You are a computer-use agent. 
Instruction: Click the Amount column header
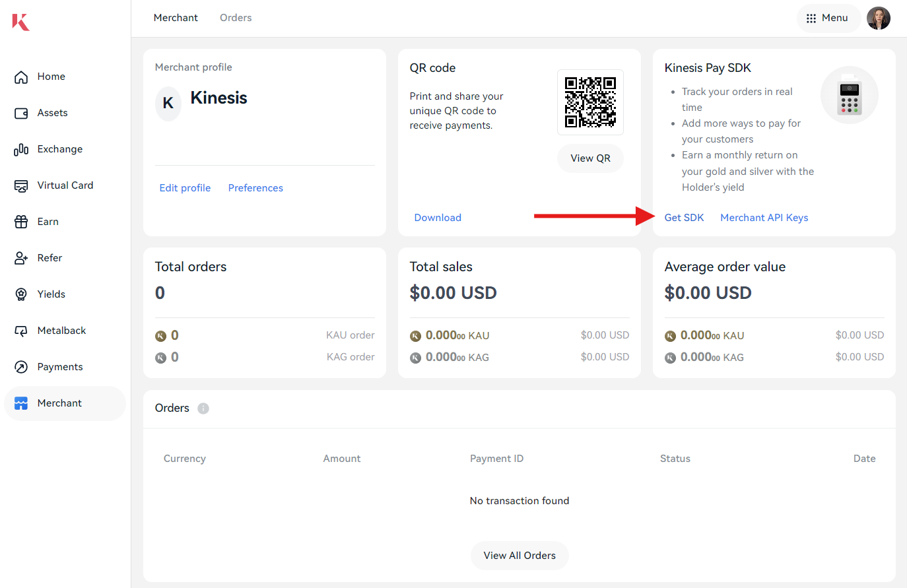tap(342, 459)
